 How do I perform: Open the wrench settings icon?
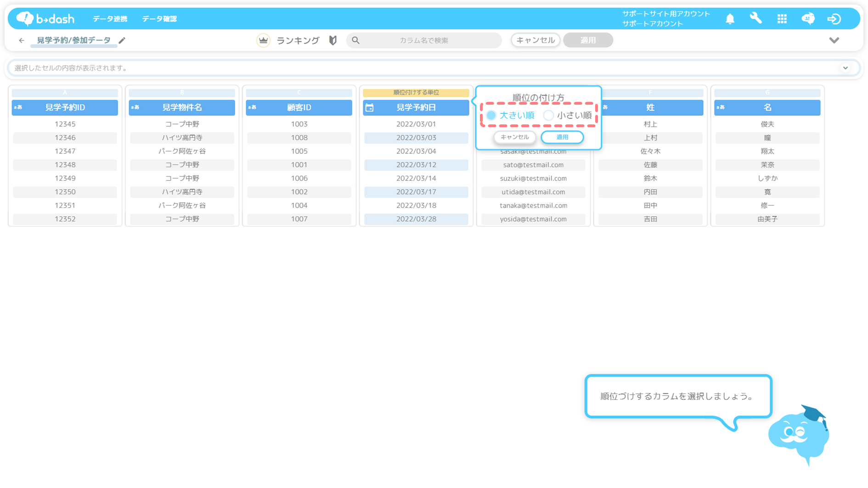point(755,18)
